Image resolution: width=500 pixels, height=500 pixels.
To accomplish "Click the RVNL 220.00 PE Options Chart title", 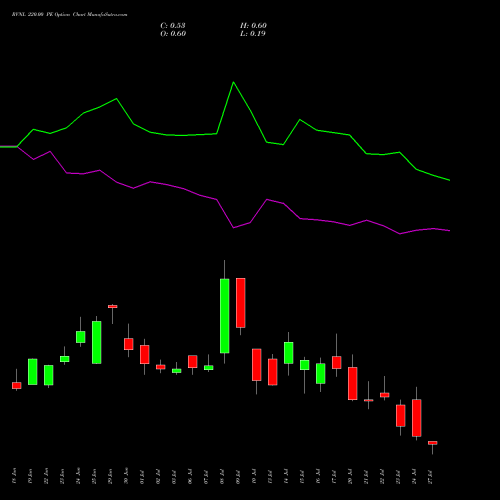I will coord(69,15).
